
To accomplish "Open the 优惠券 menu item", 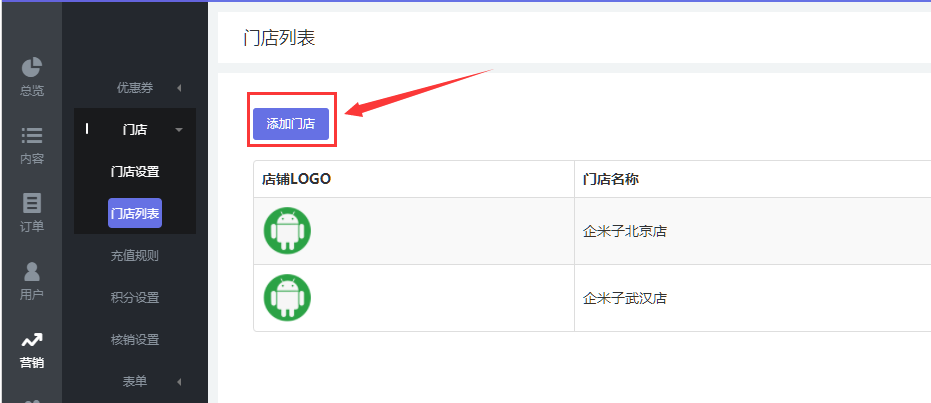I will [135, 88].
